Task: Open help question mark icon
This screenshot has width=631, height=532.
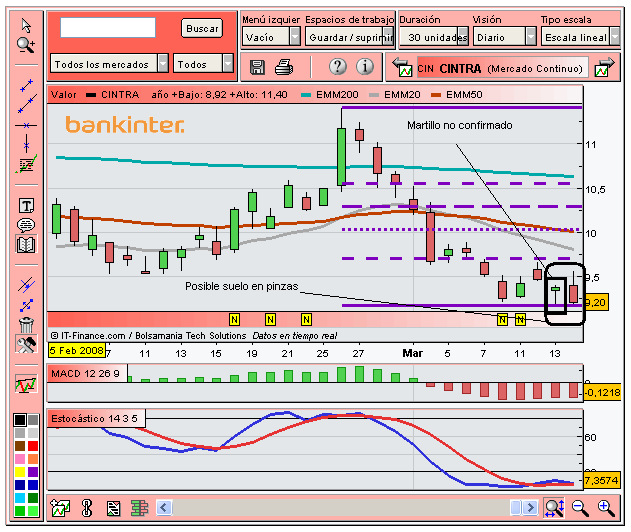Action: [x=337, y=66]
